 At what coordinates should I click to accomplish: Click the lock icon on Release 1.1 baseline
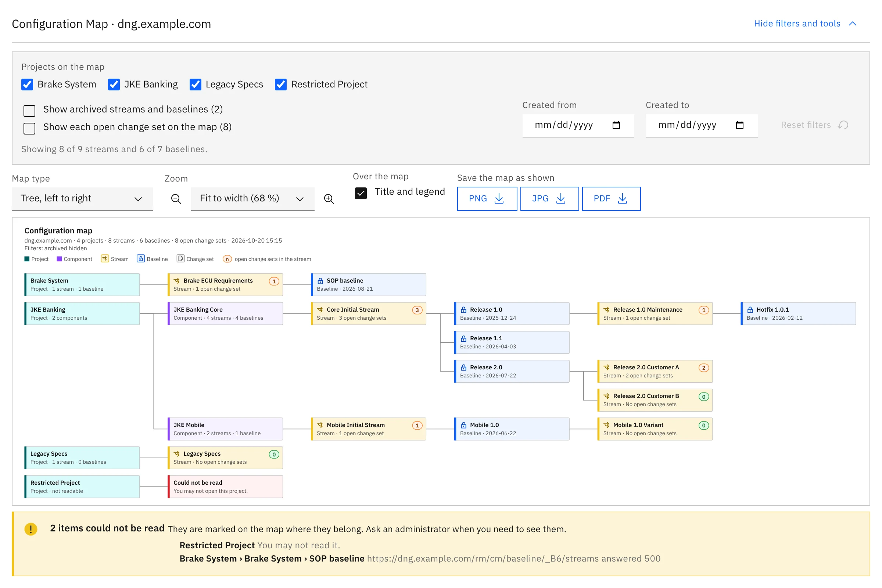[x=463, y=338]
